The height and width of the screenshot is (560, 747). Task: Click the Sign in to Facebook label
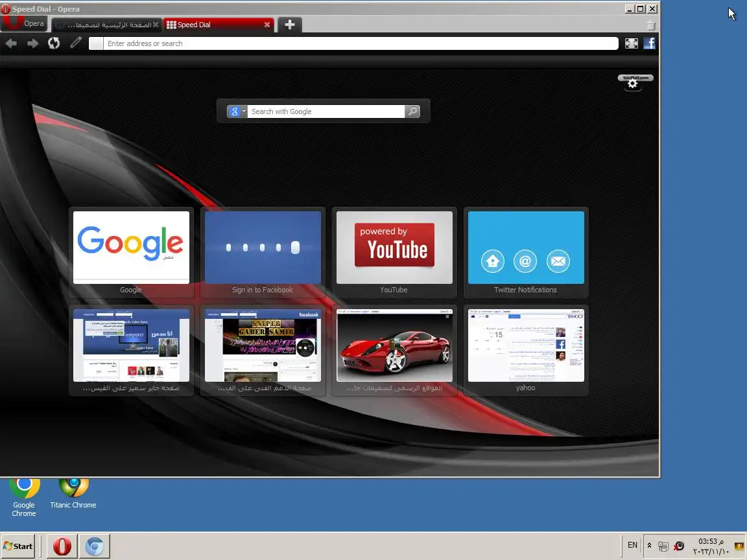coord(263,290)
